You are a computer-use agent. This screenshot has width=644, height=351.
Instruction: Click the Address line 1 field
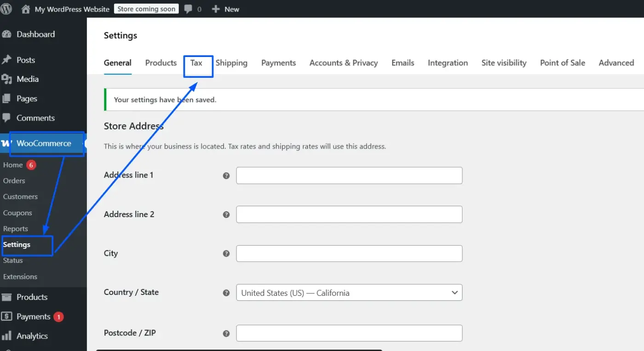tap(349, 176)
